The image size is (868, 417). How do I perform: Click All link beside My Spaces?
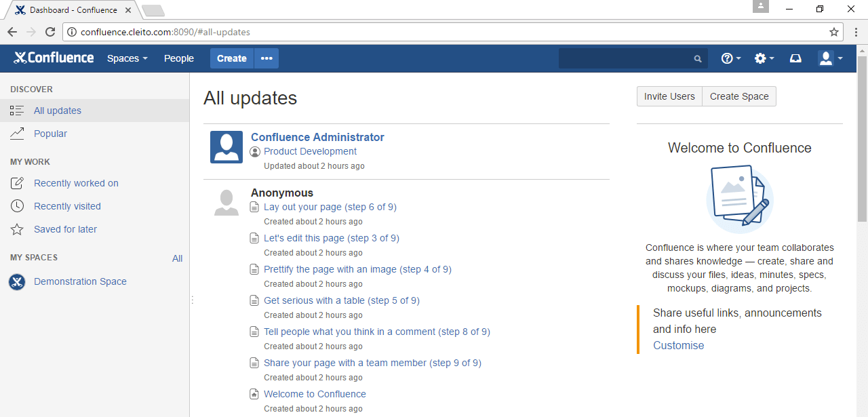tap(177, 258)
